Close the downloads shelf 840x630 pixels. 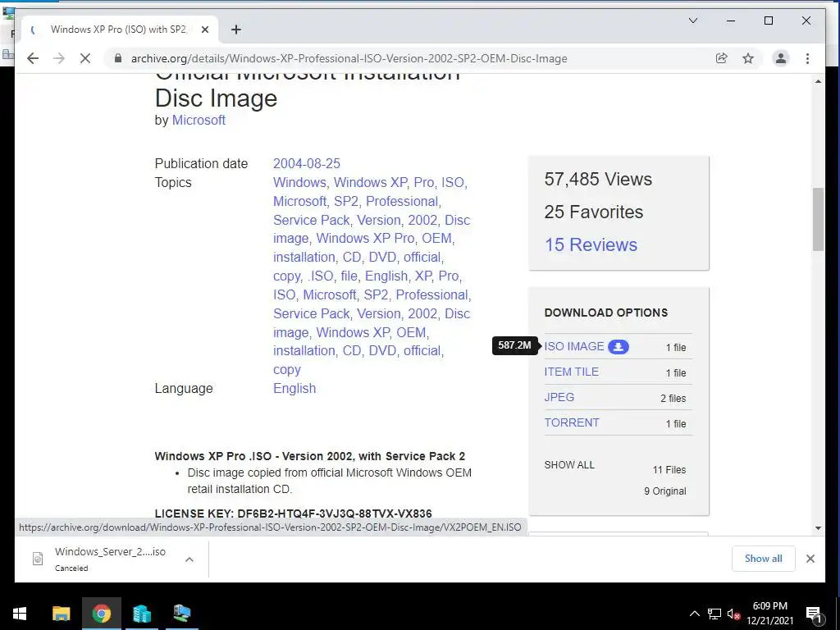(x=810, y=559)
